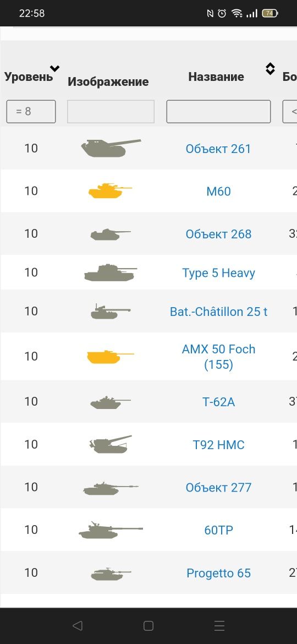Tap the Progetto 65 tank silhouette
The height and width of the screenshot is (644, 297).
coord(111,574)
